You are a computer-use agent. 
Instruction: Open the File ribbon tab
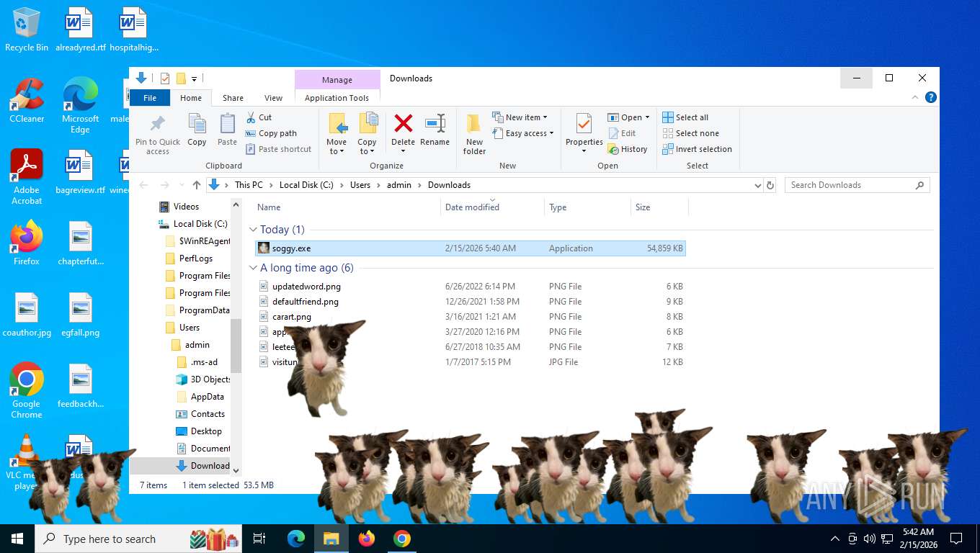(150, 98)
